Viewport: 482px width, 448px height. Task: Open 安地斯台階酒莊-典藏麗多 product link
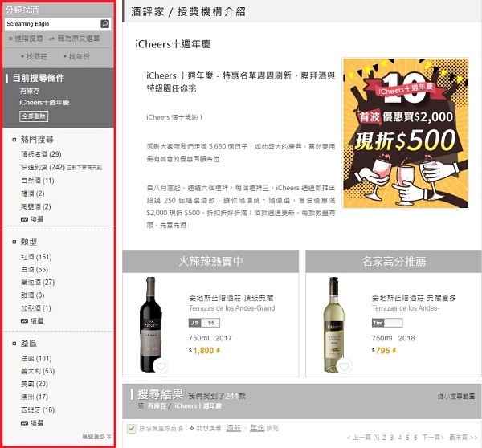414,298
